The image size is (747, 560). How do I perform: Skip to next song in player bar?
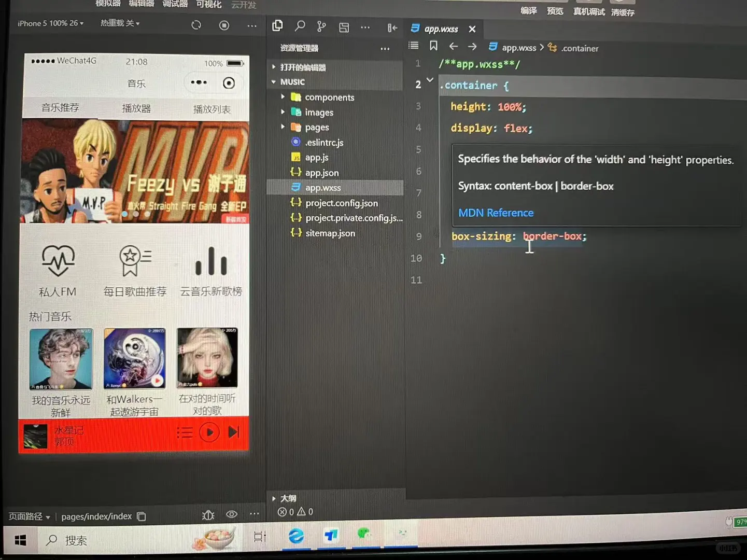(x=234, y=432)
